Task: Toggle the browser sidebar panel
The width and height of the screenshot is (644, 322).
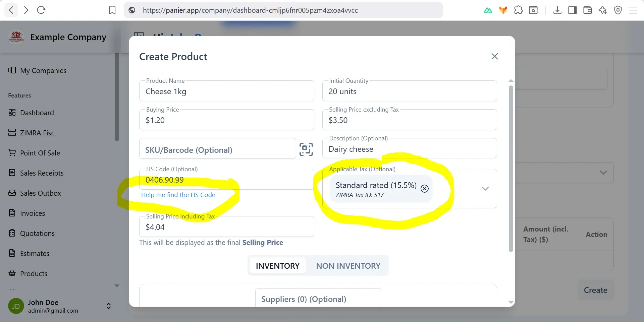Action: coord(573,10)
